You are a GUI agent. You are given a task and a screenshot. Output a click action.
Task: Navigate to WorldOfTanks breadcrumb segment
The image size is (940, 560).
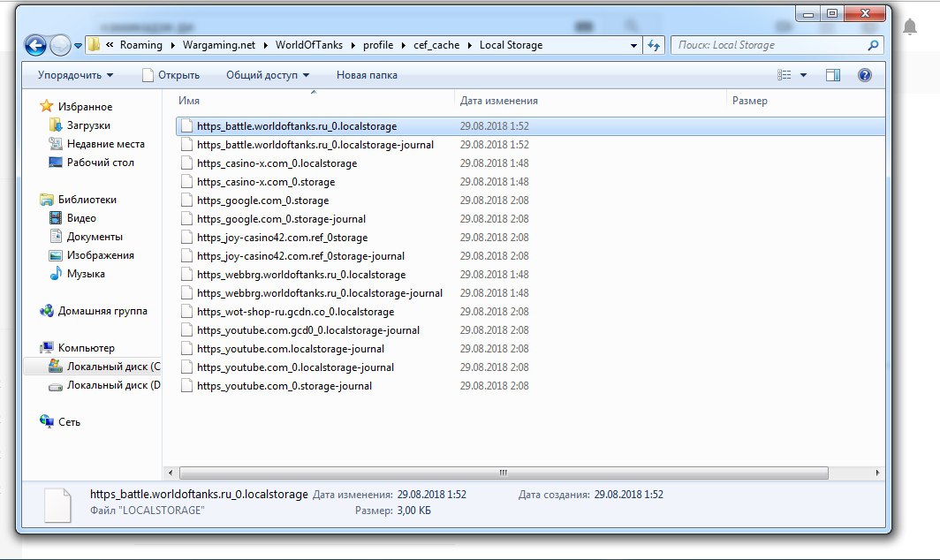309,45
